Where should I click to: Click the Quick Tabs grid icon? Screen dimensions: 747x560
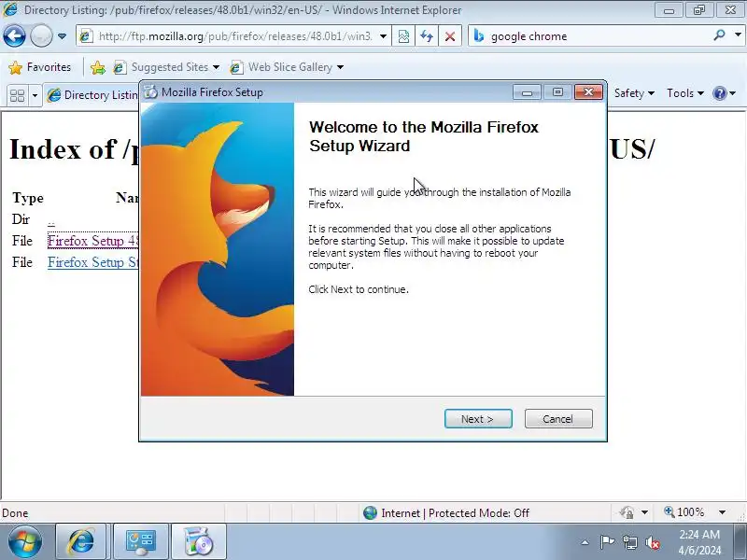tap(17, 95)
